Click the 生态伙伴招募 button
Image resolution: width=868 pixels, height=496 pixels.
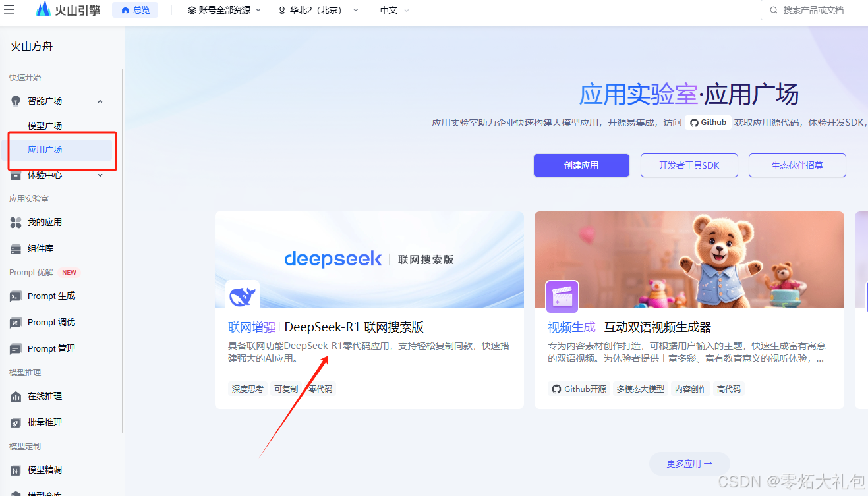coord(797,165)
